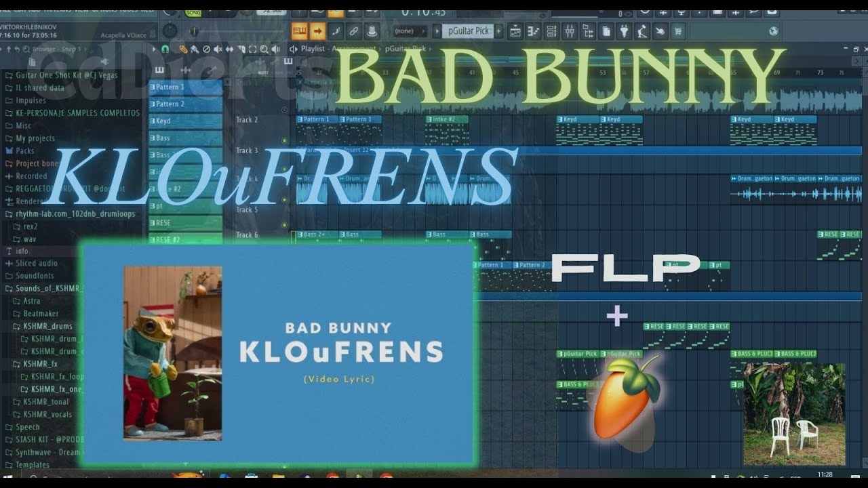This screenshot has height=488, width=868.
Task: Open the Mixer from the toolbar
Action: (570, 31)
